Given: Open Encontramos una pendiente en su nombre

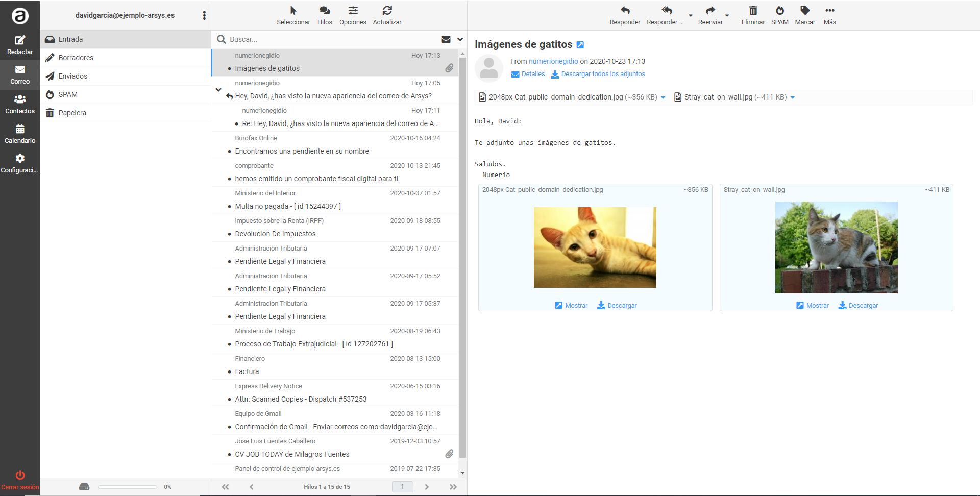Looking at the screenshot, I should (335, 145).
